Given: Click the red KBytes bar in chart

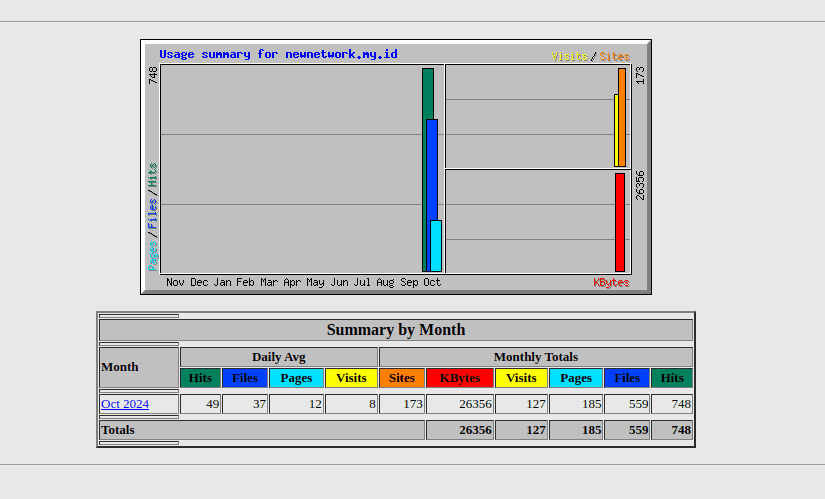Looking at the screenshot, I should click(620, 222).
